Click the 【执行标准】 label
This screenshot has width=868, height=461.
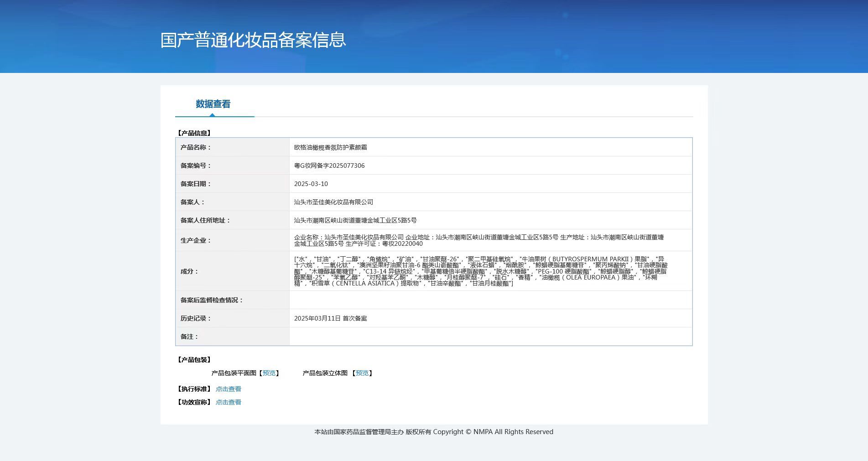[194, 389]
